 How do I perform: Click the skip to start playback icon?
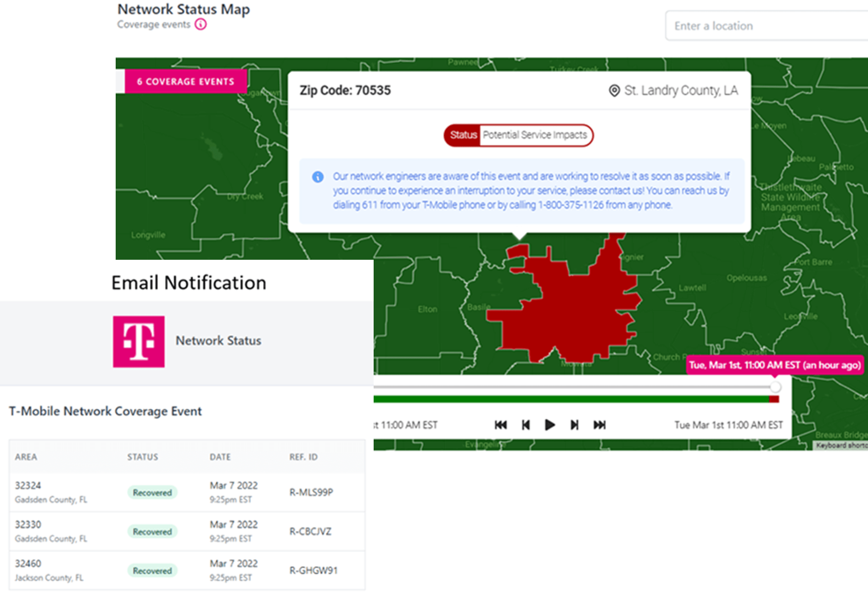click(x=501, y=425)
